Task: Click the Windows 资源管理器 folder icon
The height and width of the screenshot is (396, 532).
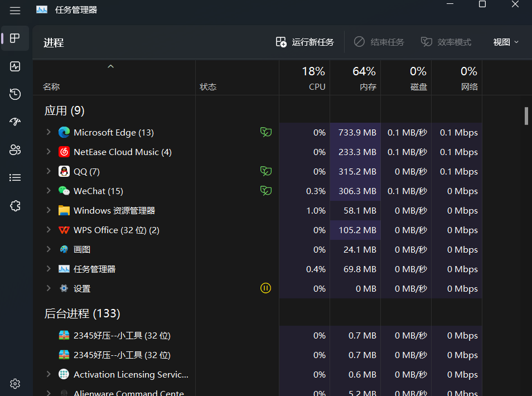Action: pos(64,210)
